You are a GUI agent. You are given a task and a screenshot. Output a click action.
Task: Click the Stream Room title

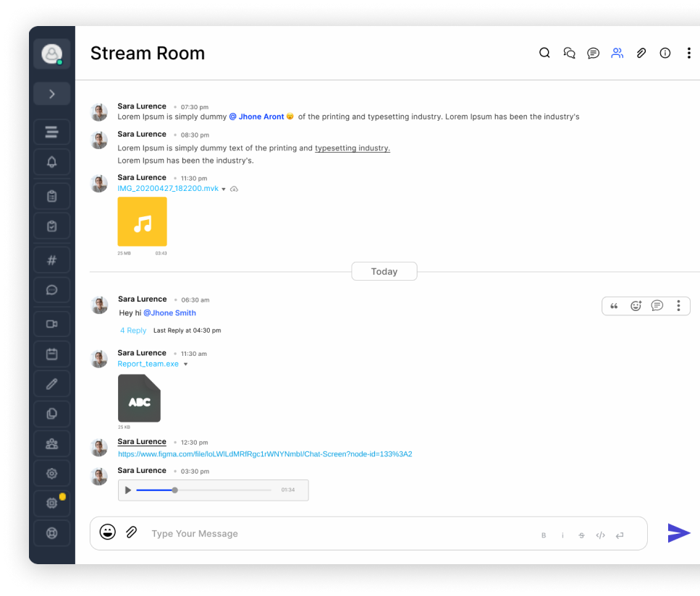(x=148, y=54)
